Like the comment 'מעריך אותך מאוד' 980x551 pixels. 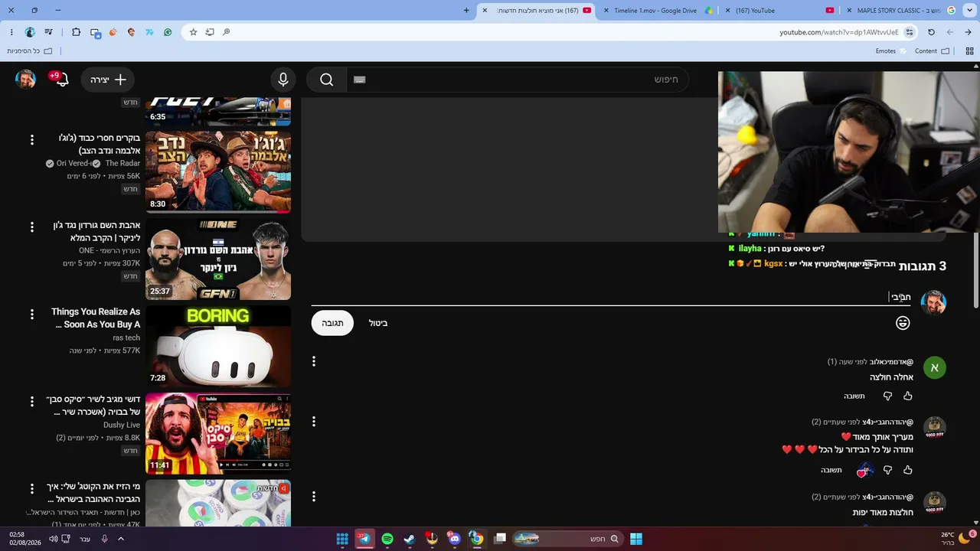click(908, 470)
